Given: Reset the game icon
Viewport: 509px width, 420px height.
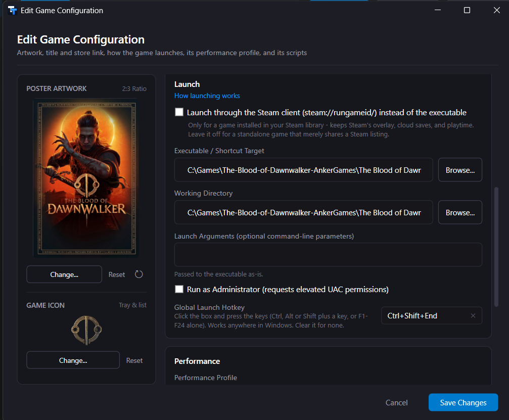Looking at the screenshot, I should [x=134, y=360].
